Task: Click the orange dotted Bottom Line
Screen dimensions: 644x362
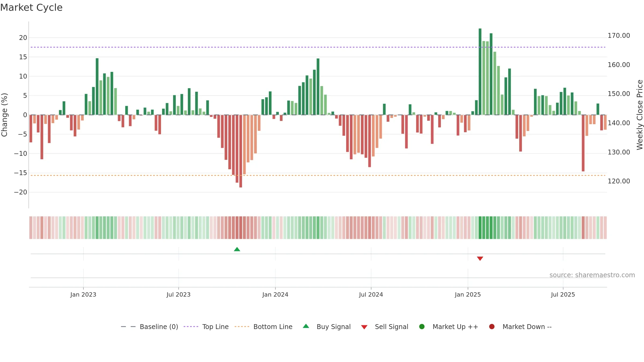Action: 318,175
